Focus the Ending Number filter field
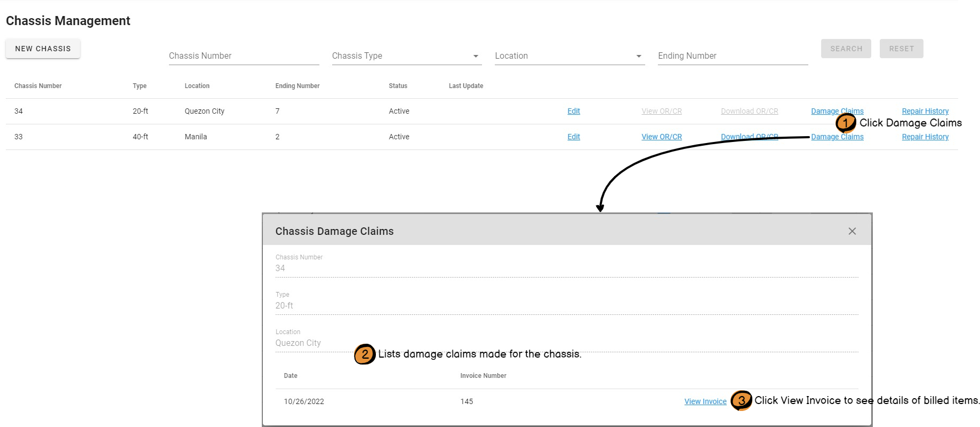 click(732, 56)
